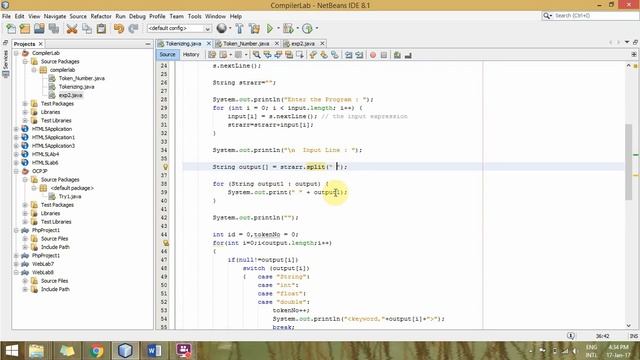Click the editor vertical scrollbar thumb
Screen dimensions: 640x360
[629, 162]
